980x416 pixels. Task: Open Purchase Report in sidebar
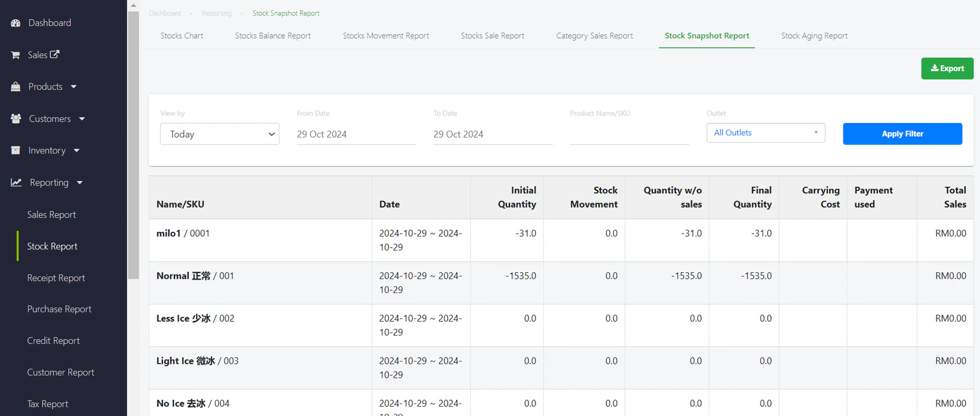point(59,309)
